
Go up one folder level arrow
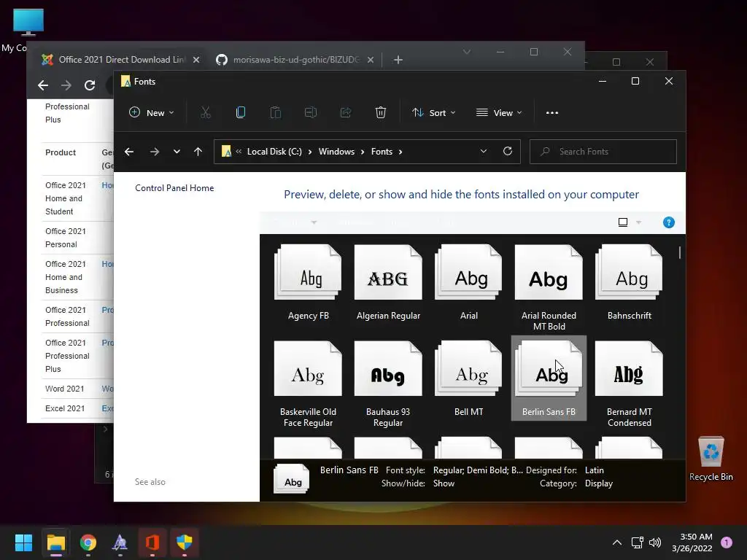pyautogui.click(x=198, y=152)
